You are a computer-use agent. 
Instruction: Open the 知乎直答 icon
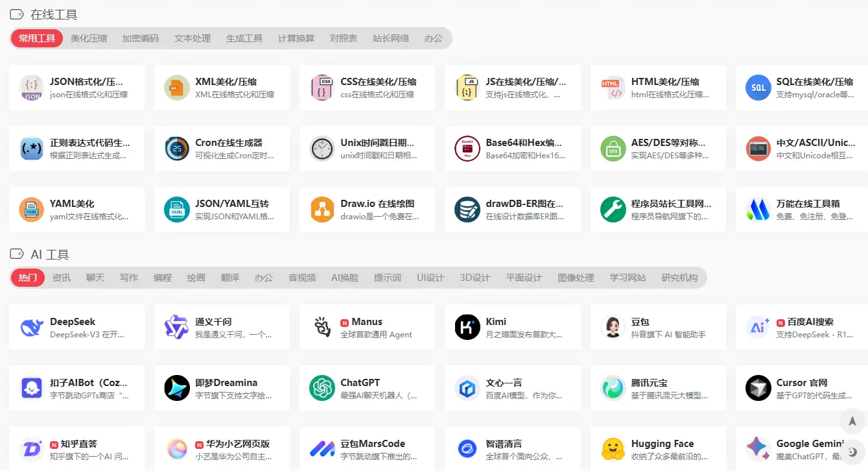[x=32, y=450]
